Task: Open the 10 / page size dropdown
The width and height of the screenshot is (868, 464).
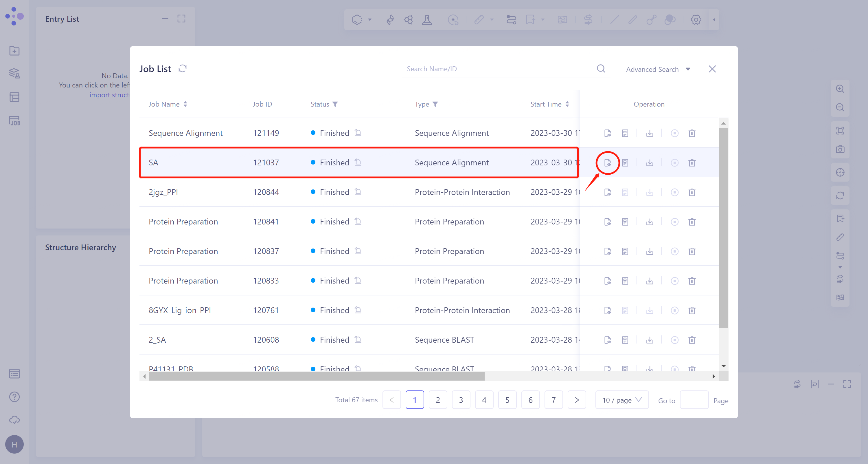Action: tap(622, 400)
